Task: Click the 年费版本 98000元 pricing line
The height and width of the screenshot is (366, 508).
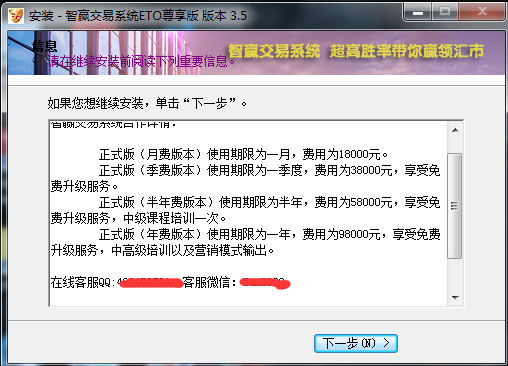Action: [245, 242]
